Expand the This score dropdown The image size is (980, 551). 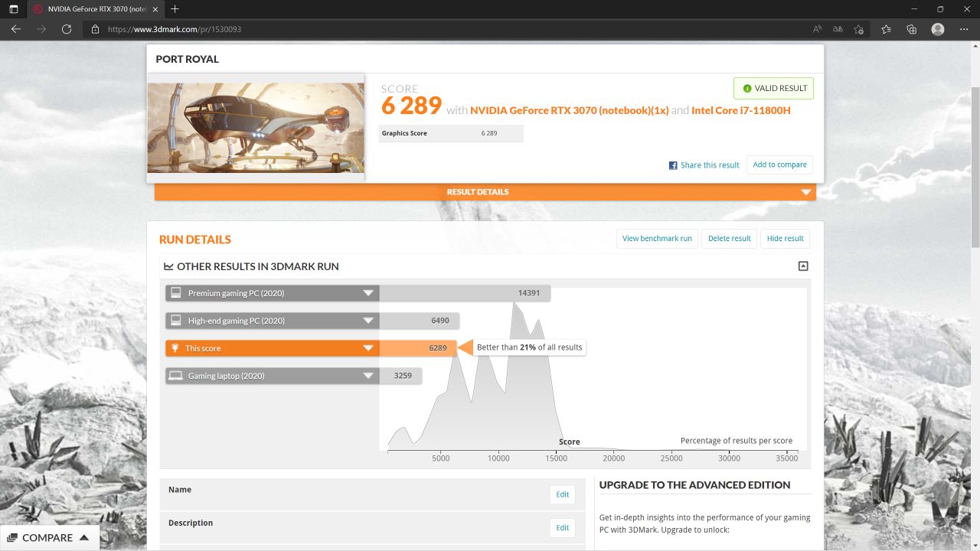(x=368, y=348)
